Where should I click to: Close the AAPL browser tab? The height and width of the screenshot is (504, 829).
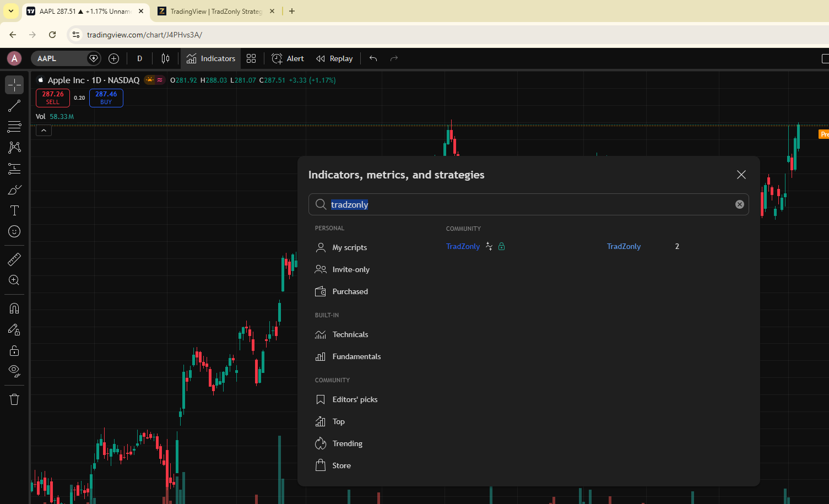[141, 11]
